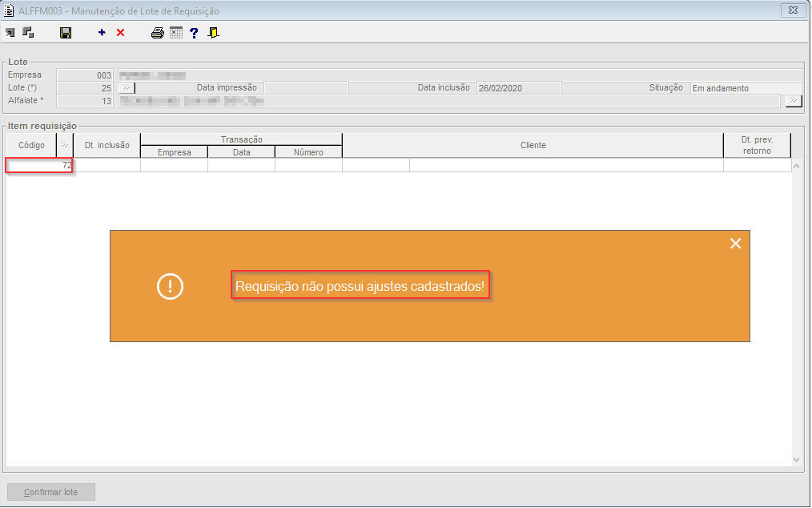
Task: Click the Dt. inclusão column header
Action: 107,145
